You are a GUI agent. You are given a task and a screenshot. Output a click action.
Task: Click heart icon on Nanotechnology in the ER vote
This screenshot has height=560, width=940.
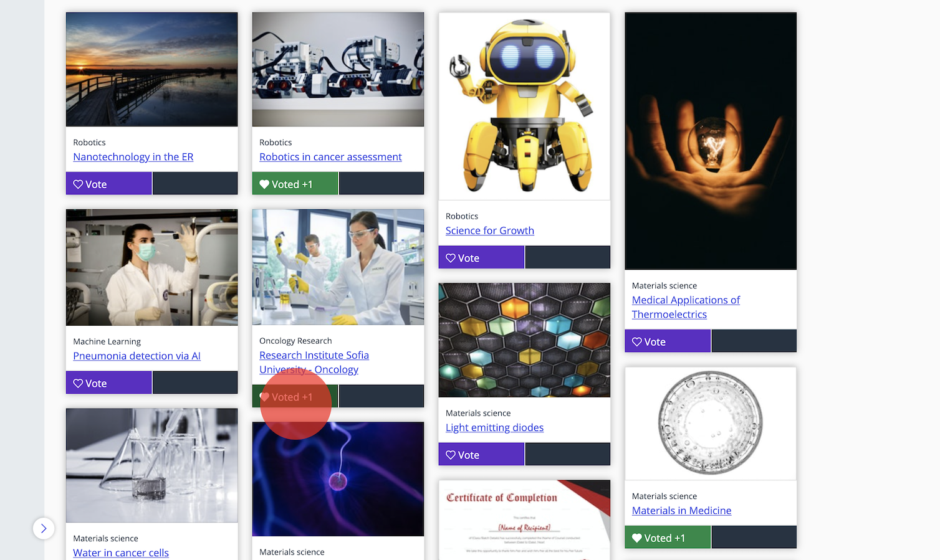coord(78,184)
